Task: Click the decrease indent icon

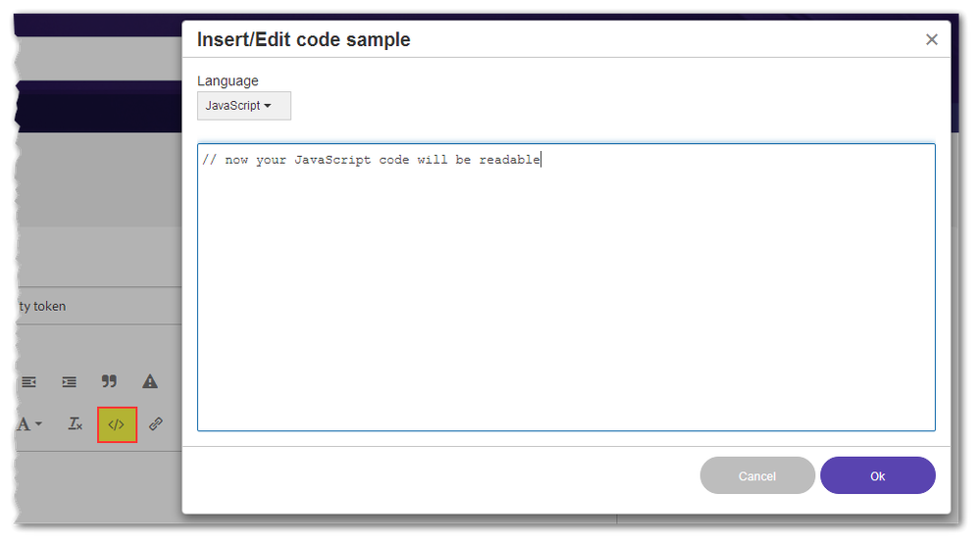Action: click(x=29, y=381)
